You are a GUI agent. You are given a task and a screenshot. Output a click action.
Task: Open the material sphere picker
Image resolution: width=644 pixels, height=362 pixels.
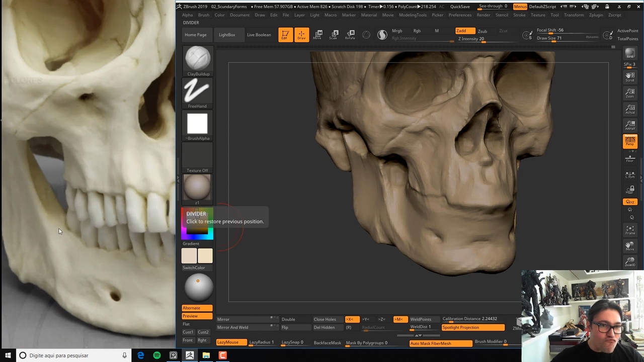[x=197, y=188]
